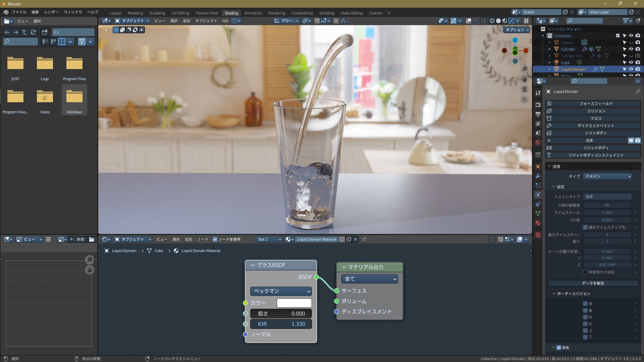Click the viewport zoom magnifier icon
Screen dimensions: 644x362
coord(525,69)
